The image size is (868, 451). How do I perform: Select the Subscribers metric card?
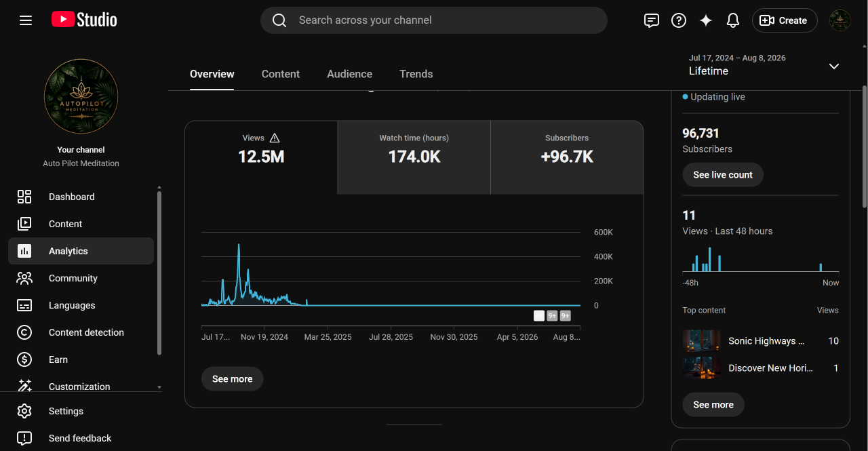click(567, 157)
